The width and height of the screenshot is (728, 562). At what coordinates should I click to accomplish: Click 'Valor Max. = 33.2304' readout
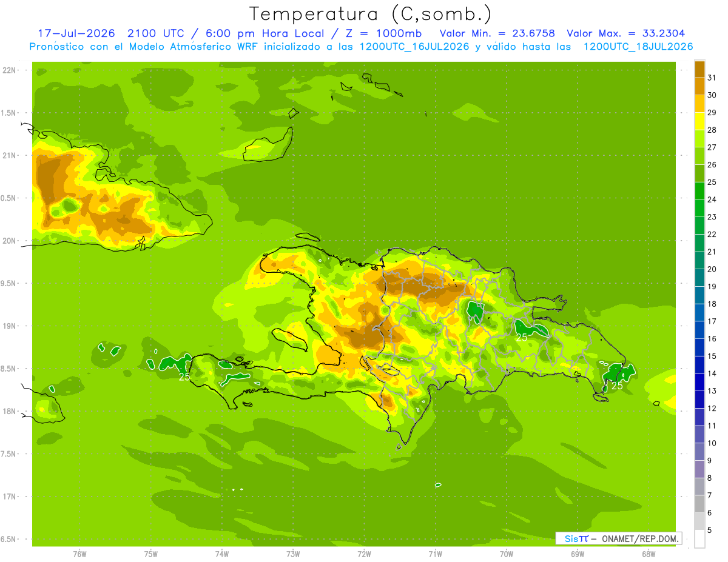[x=625, y=33]
